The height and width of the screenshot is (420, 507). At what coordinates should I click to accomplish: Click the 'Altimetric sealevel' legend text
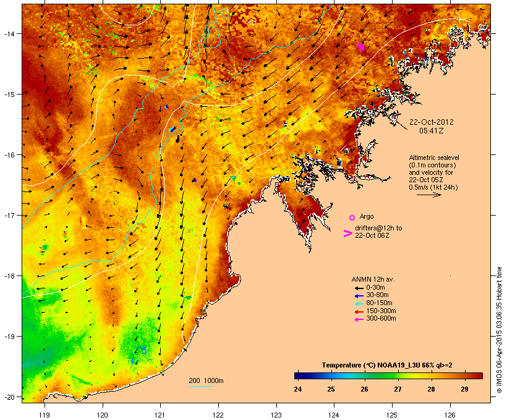click(434, 157)
